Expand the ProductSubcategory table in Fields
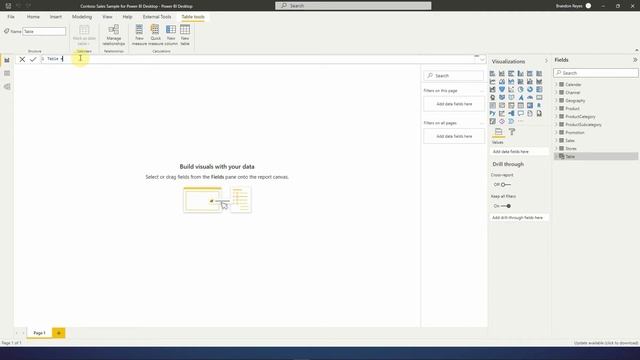 pos(556,124)
